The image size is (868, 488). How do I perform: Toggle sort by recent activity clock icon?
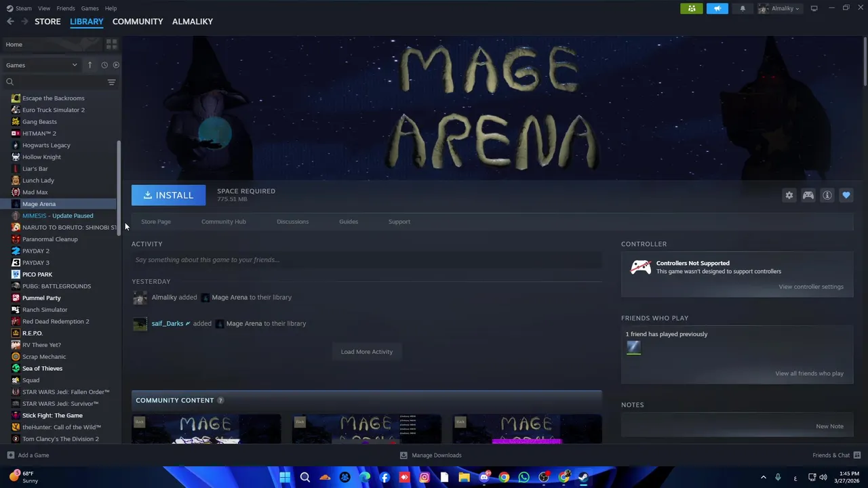pos(104,65)
